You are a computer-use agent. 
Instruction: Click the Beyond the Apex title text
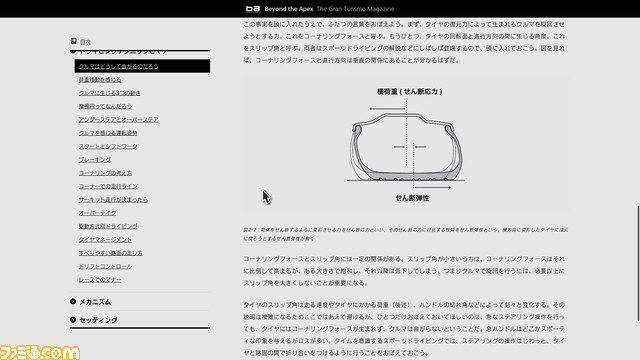pyautogui.click(x=289, y=9)
